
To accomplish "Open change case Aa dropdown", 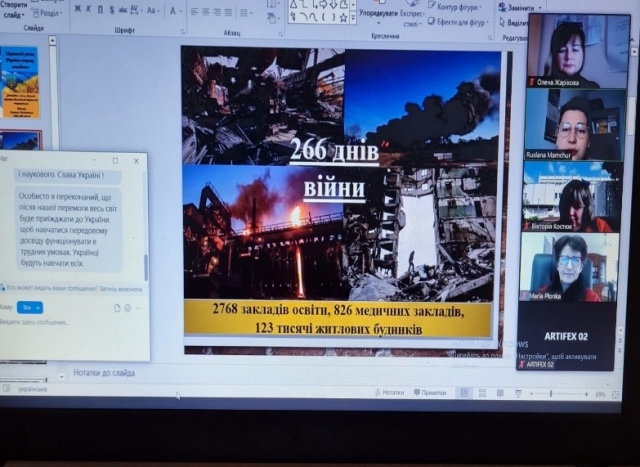I will pyautogui.click(x=153, y=11).
